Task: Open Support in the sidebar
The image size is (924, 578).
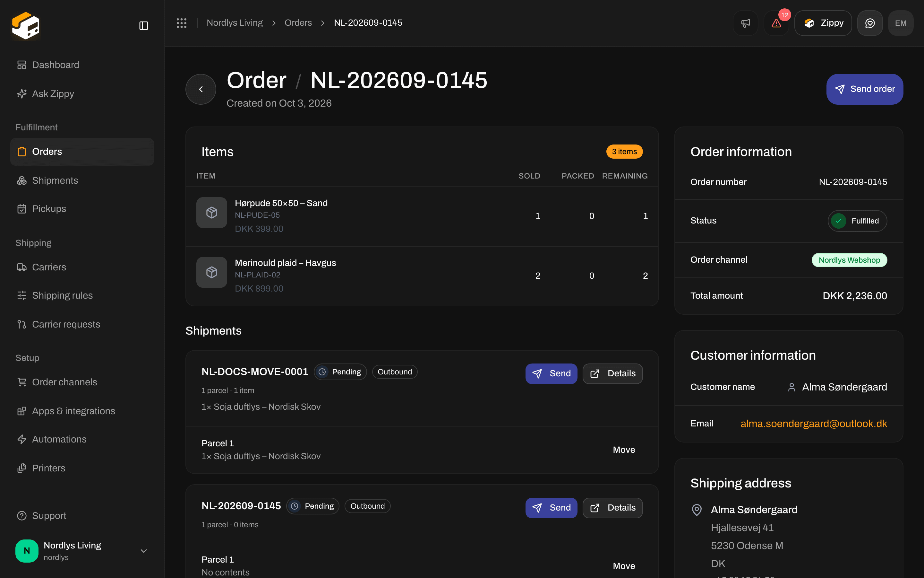Action: click(x=82, y=516)
